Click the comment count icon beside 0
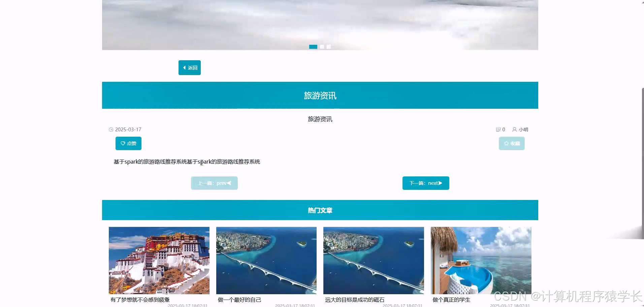644x307 pixels. point(498,130)
